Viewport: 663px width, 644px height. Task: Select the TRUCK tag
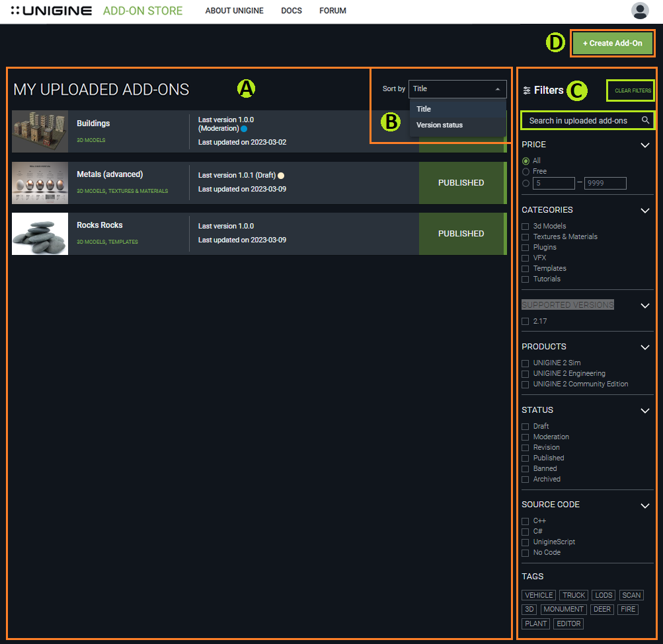pos(574,595)
